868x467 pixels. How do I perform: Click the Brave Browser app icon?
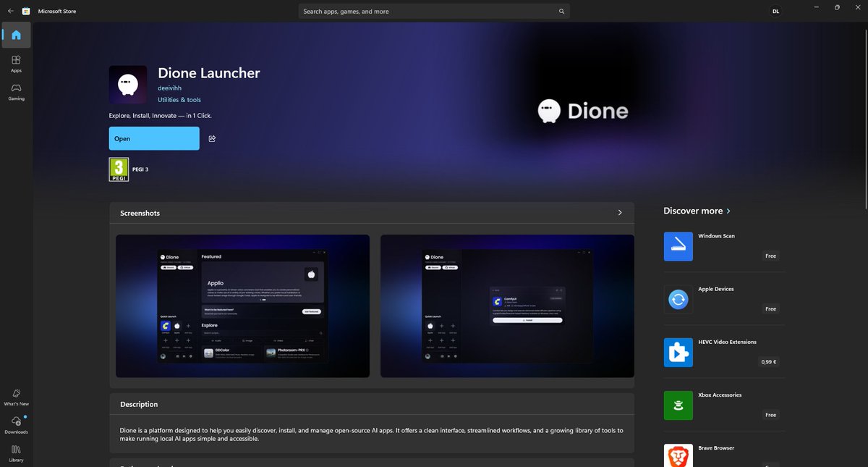[678, 455]
